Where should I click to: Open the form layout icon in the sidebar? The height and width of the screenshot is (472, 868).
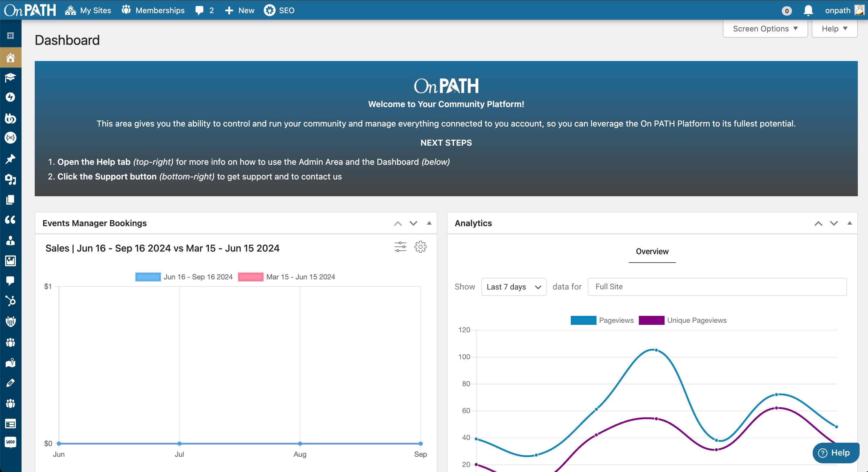tap(10, 424)
